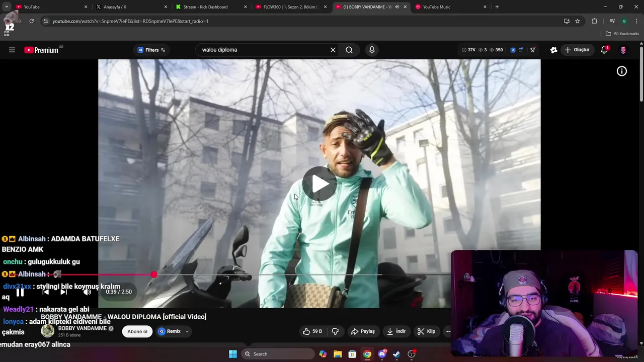Open a new browser tab
The height and width of the screenshot is (362, 644).
click(497, 7)
